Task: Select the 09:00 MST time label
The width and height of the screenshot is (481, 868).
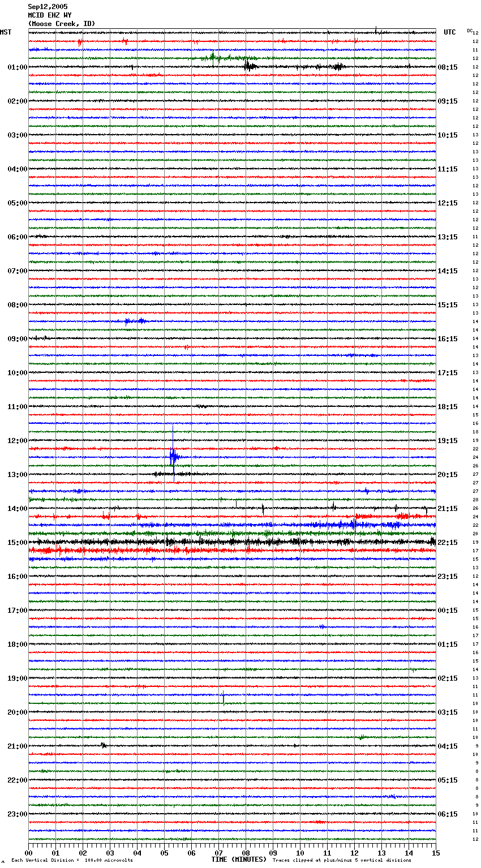Action: click(x=18, y=339)
